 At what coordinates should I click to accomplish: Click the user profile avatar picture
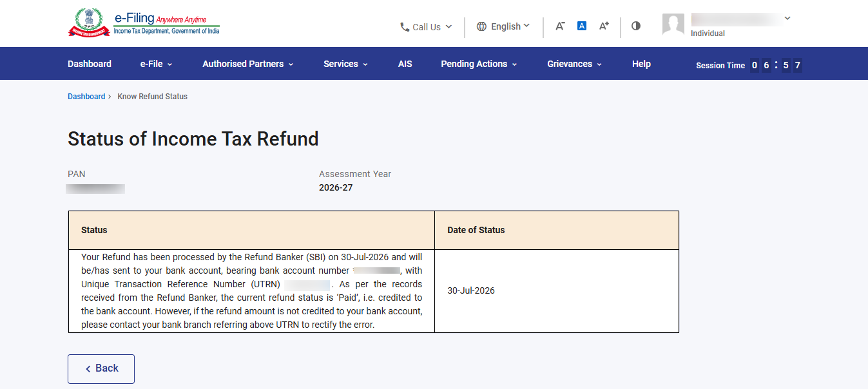coord(673,24)
